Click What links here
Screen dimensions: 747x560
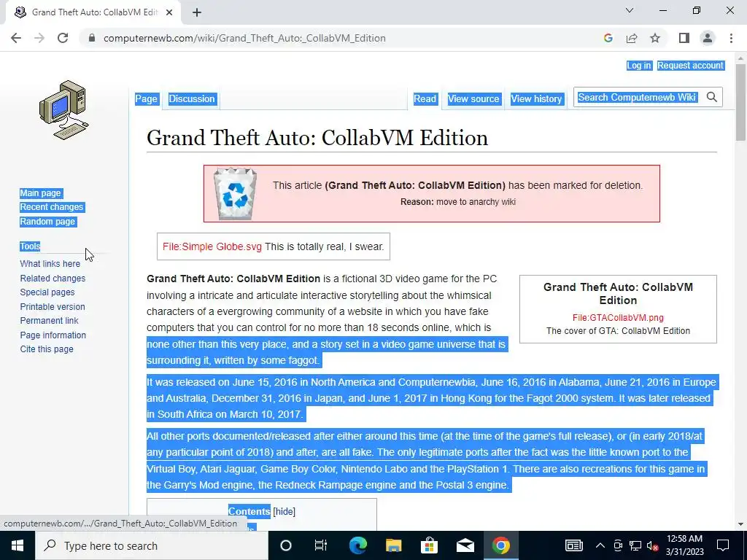[50, 264]
